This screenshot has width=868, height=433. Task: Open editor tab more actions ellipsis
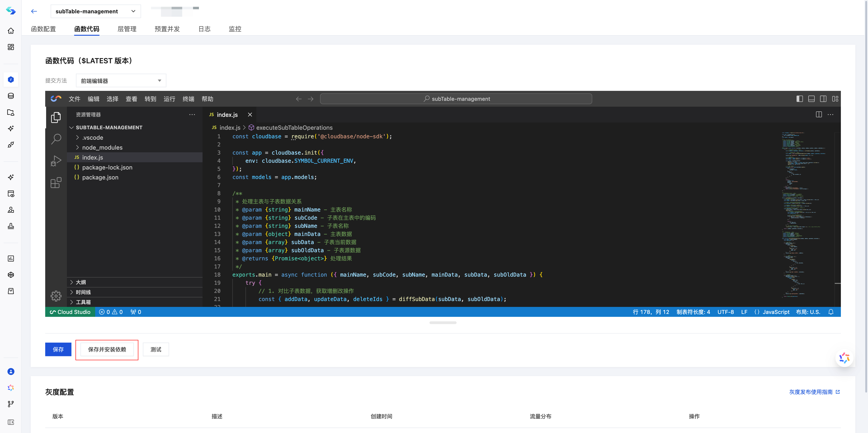pyautogui.click(x=831, y=115)
